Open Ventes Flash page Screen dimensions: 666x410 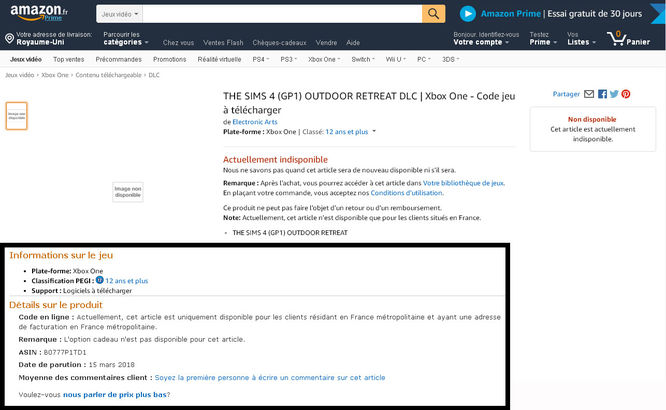click(x=223, y=42)
